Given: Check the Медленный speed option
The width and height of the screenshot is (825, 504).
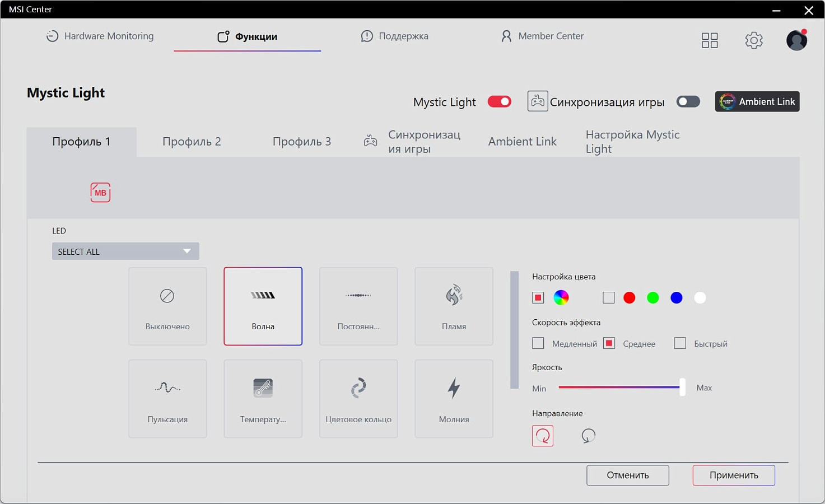Looking at the screenshot, I should [538, 343].
